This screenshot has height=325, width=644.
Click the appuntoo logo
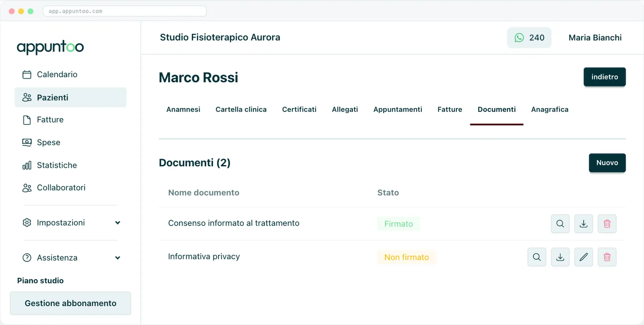50,47
